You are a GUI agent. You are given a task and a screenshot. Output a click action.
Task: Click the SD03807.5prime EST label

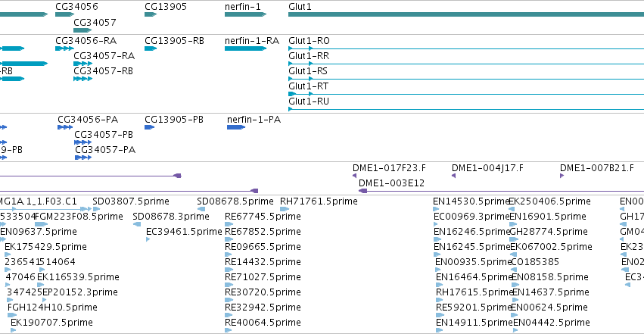tap(131, 201)
